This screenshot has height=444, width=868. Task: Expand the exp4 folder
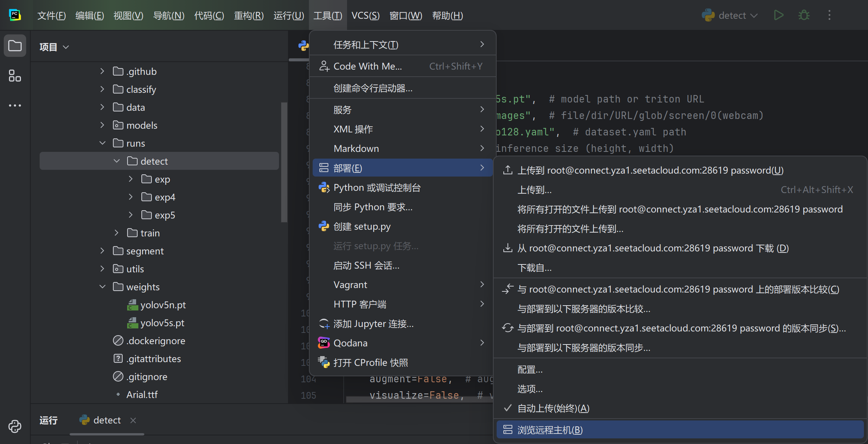tap(131, 197)
